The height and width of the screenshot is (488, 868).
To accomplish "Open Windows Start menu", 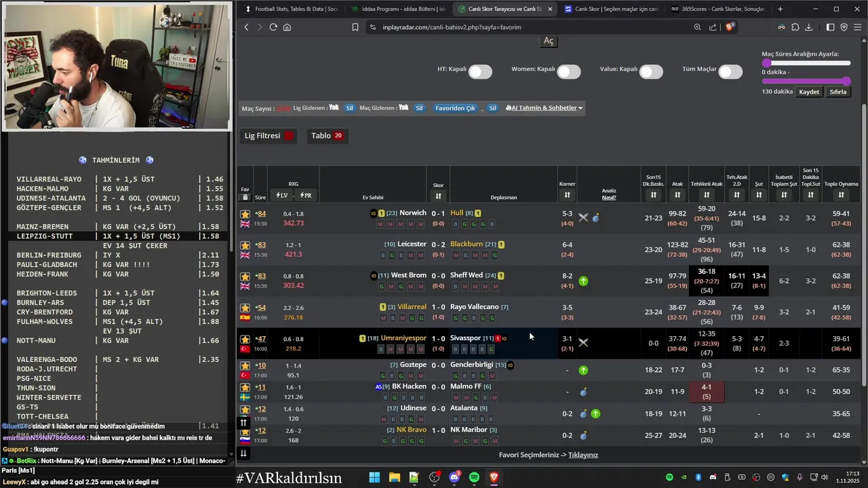I will tap(374, 478).
